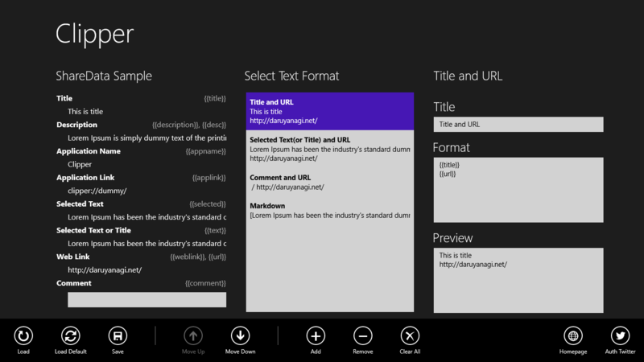This screenshot has width=644, height=362.
Task: Select 'Selected Text(or Title) and URL' format
Action: tap(330, 149)
